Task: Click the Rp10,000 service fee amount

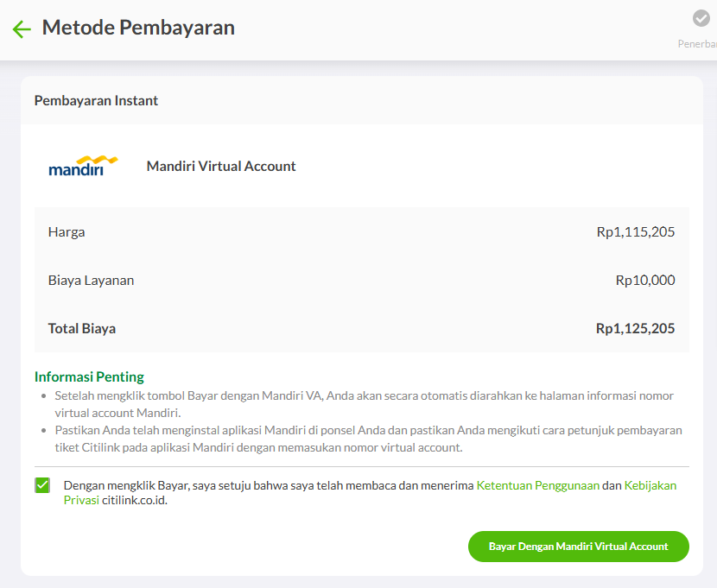Action: (x=645, y=280)
